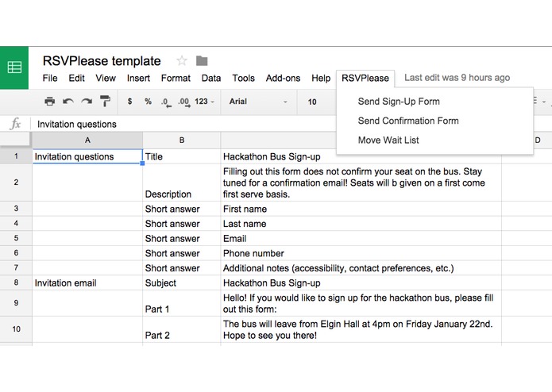552x392 pixels.
Task: Open the 123 more formats dropdown
Action: [204, 102]
